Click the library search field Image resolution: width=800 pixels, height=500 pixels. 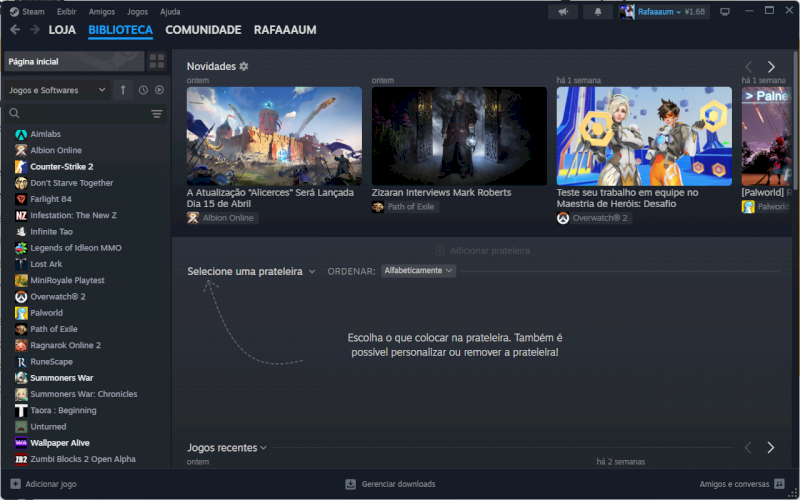tap(85, 113)
